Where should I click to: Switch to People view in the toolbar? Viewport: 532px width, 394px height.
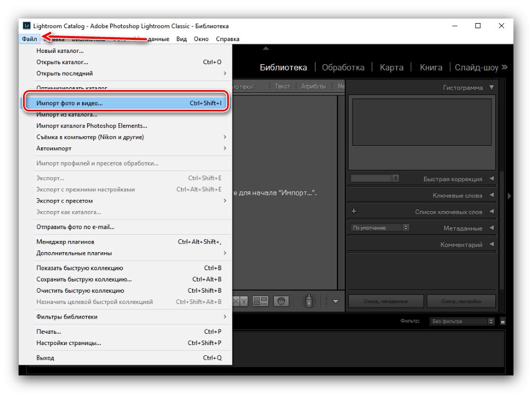point(281,301)
